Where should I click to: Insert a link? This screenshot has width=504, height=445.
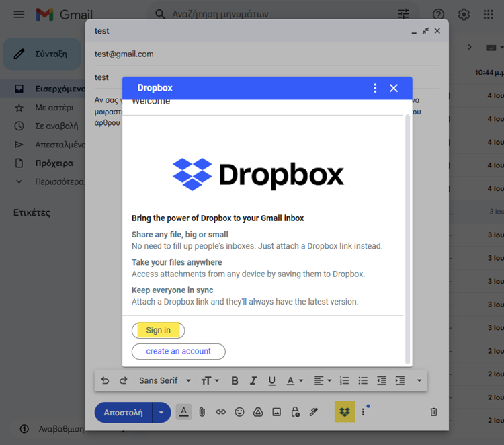(220, 412)
